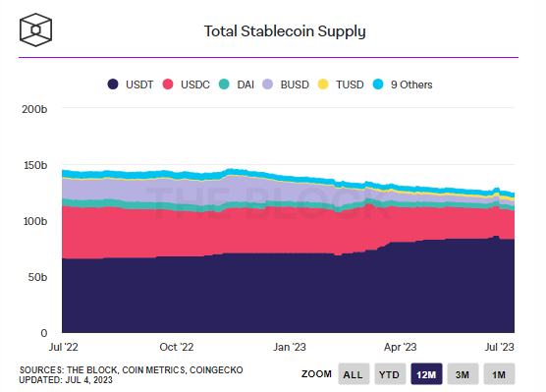Image resolution: width=546 pixels, height=392 pixels.
Task: Select the 12M zoom range
Action: coord(426,374)
